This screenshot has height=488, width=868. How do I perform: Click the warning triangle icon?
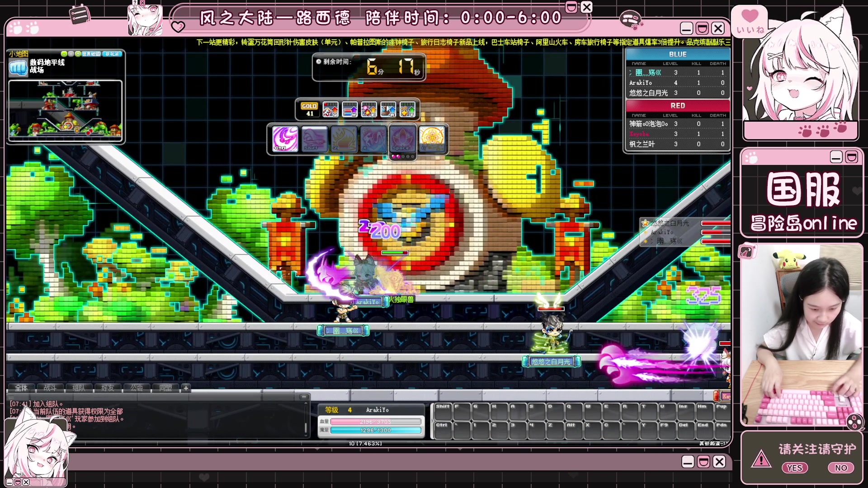(x=761, y=459)
